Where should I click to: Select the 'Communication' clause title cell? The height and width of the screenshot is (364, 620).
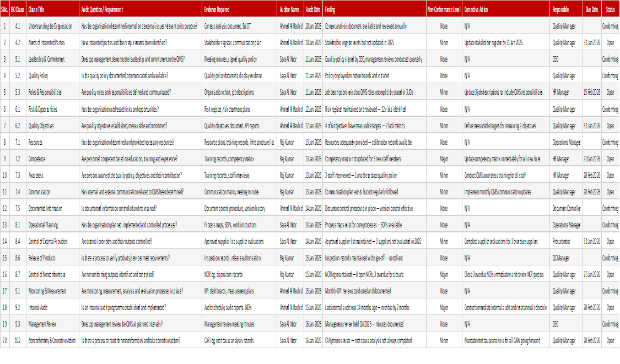pos(52,192)
